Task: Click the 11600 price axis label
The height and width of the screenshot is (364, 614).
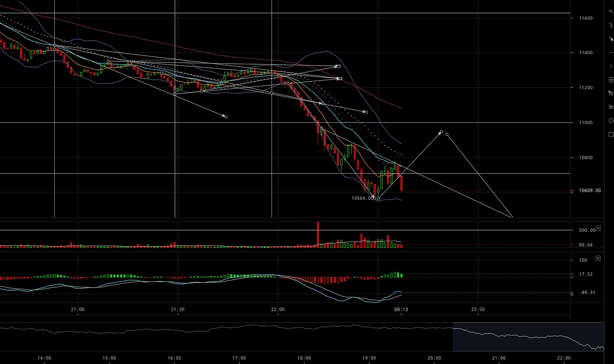Action: coord(586,18)
